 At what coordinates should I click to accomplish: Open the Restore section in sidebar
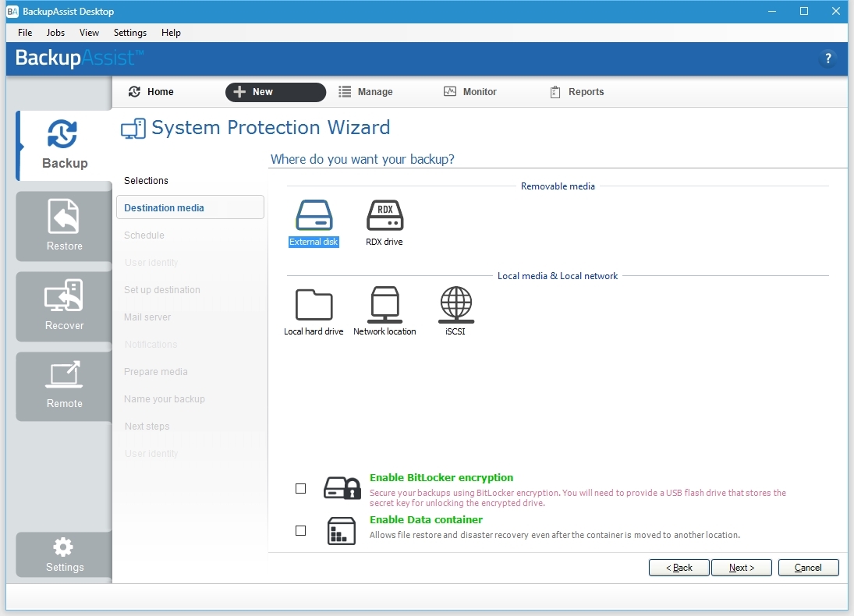tap(64, 226)
